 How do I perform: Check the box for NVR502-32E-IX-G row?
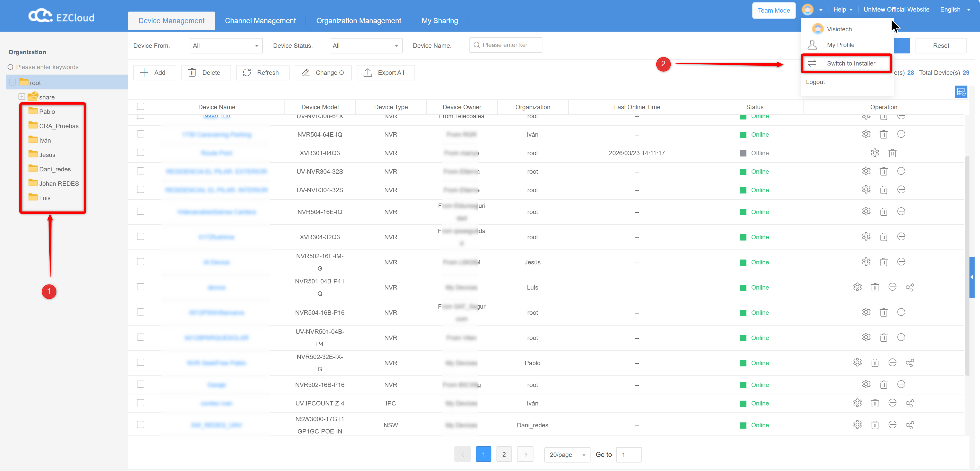(140, 362)
